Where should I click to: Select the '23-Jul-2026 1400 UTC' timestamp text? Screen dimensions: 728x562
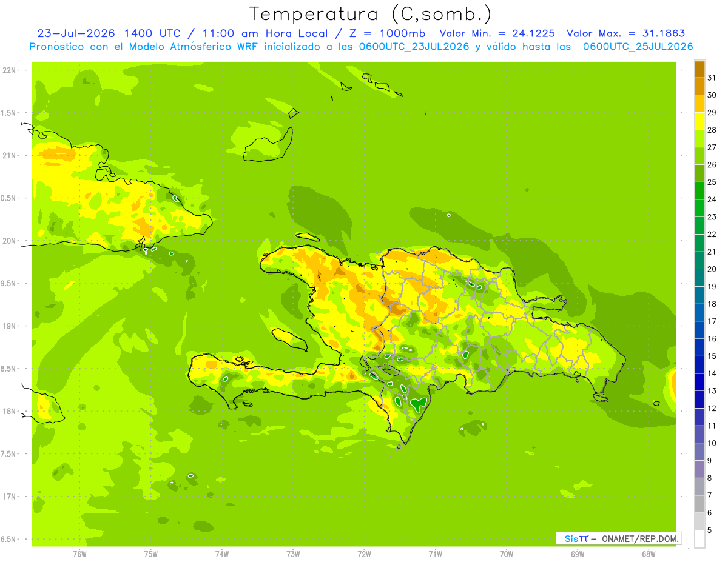pos(109,33)
